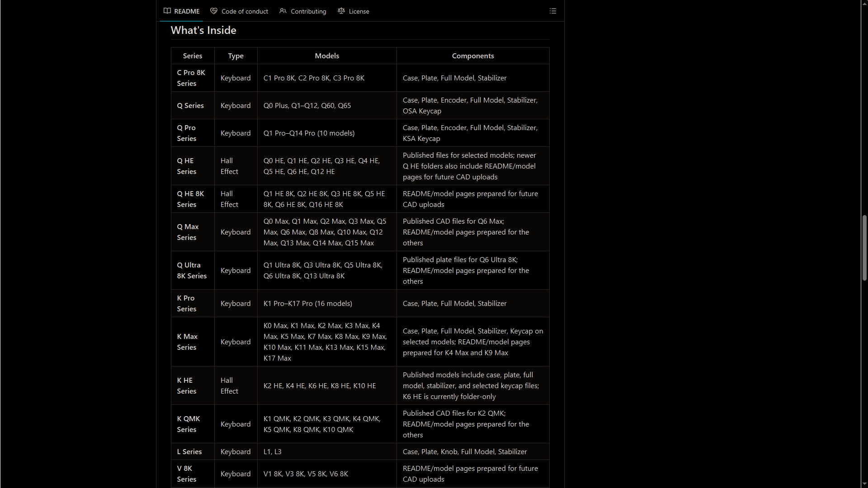Image resolution: width=868 pixels, height=488 pixels.
Task: Click the V 8K Series row label
Action: (187, 474)
